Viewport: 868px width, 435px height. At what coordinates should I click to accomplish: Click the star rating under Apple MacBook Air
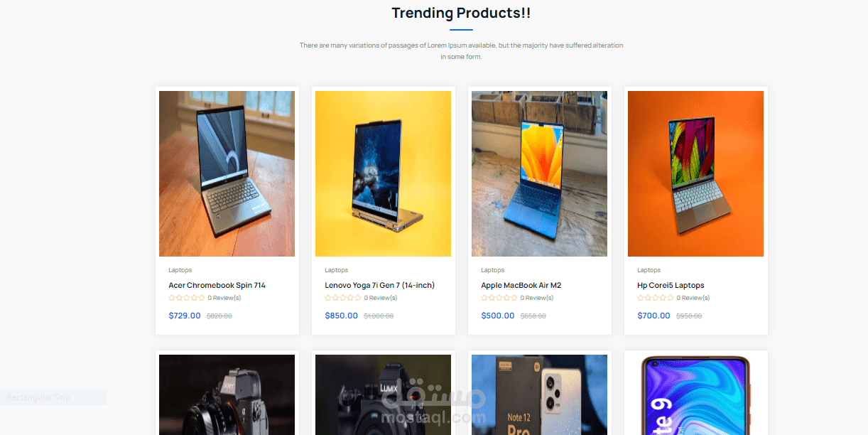(x=499, y=298)
